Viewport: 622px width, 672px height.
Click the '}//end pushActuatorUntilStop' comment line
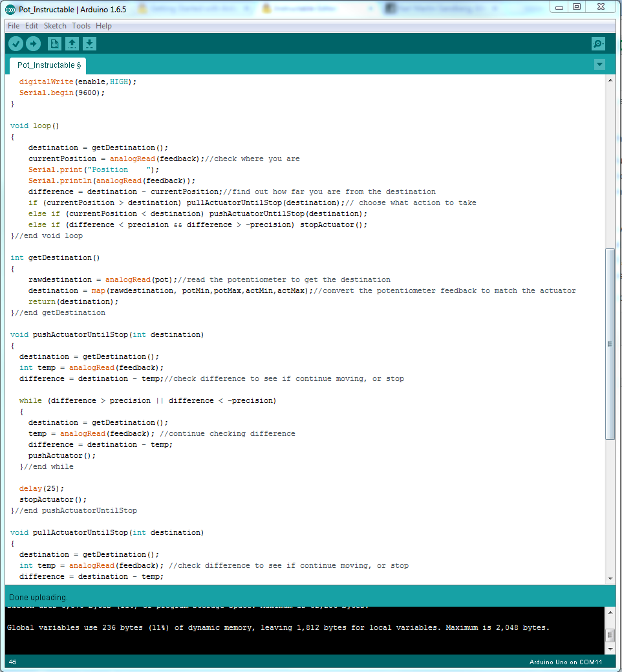[74, 510]
